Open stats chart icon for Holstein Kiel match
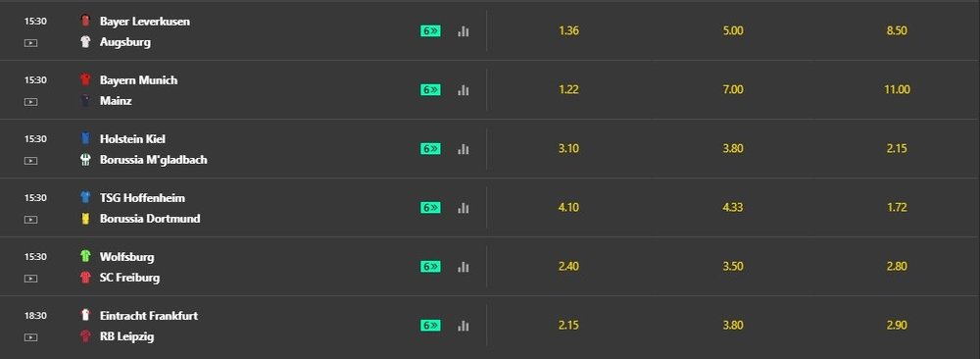Screen dimensions: 980x359 tap(464, 149)
